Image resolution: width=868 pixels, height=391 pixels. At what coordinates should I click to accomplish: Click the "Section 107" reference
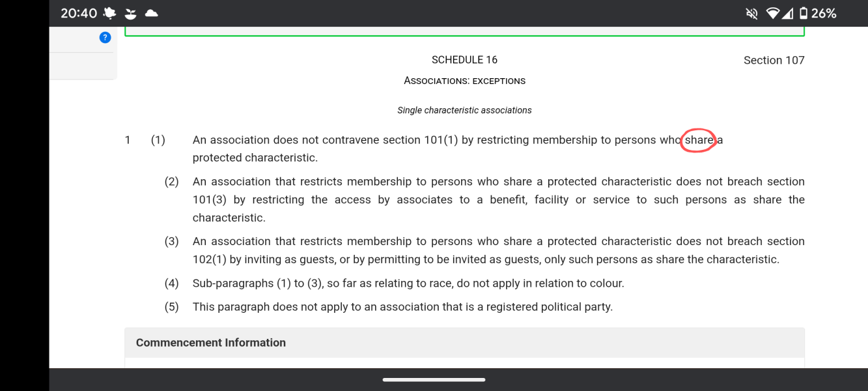(774, 61)
